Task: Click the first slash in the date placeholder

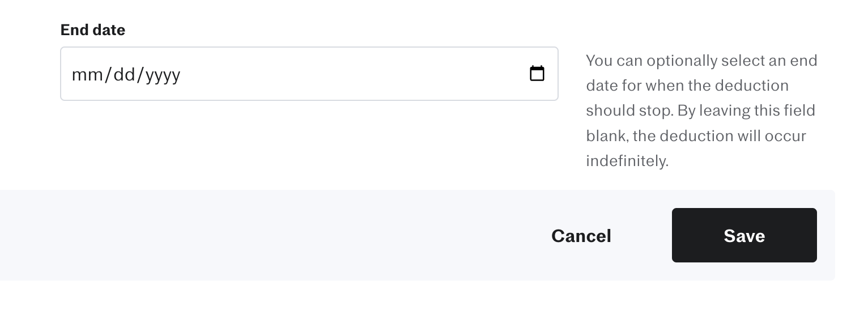Action: pyautogui.click(x=107, y=74)
